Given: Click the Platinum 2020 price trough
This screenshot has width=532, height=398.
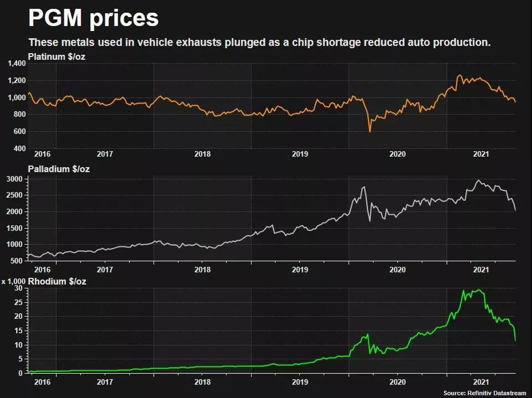Looking at the screenshot, I should [x=370, y=131].
